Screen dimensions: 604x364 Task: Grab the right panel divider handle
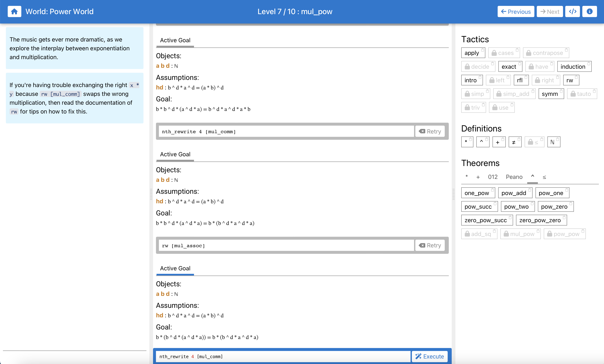454,194
